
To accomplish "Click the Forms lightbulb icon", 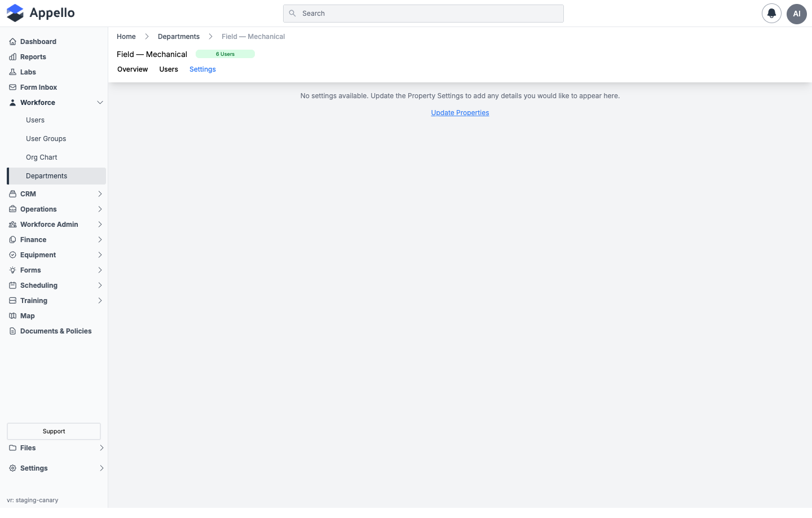I will (x=12, y=270).
